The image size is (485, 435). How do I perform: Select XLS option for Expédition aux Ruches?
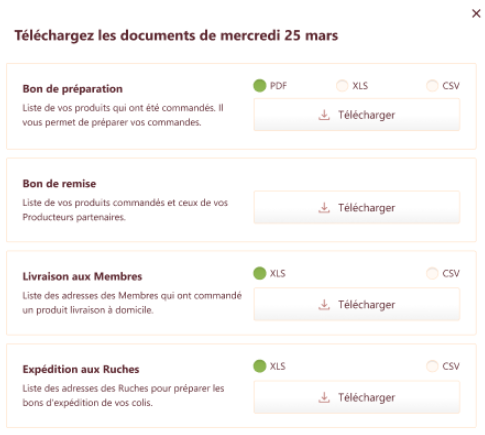pyautogui.click(x=260, y=366)
